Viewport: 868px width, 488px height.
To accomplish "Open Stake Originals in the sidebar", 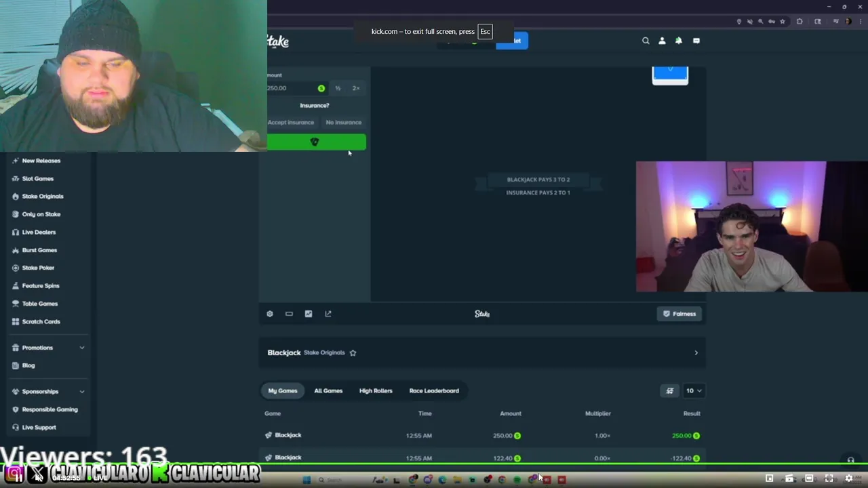I will 43,197.
